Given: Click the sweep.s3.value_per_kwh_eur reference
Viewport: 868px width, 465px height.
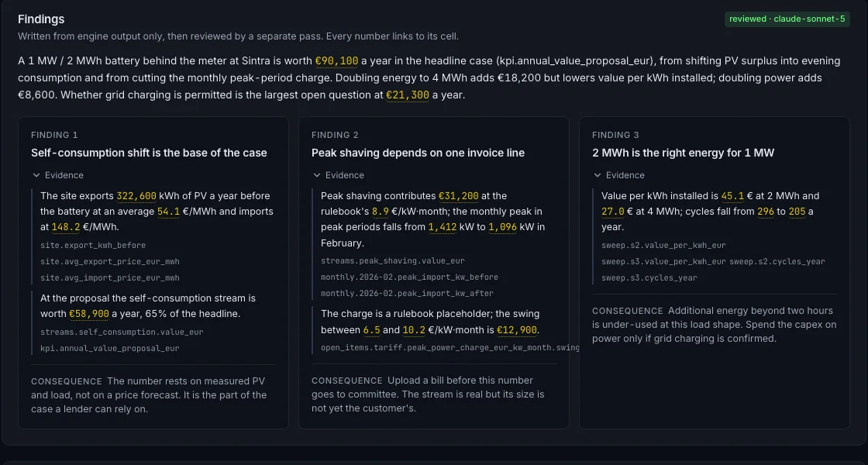Looking at the screenshot, I should (663, 261).
